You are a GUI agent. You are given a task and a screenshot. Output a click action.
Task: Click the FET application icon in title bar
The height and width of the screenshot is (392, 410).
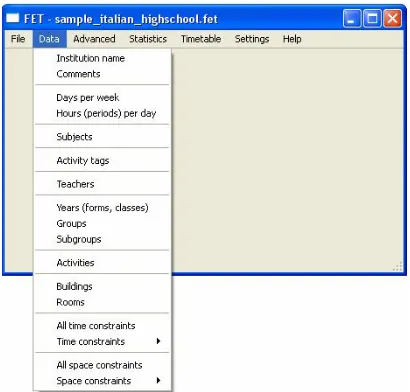point(13,18)
